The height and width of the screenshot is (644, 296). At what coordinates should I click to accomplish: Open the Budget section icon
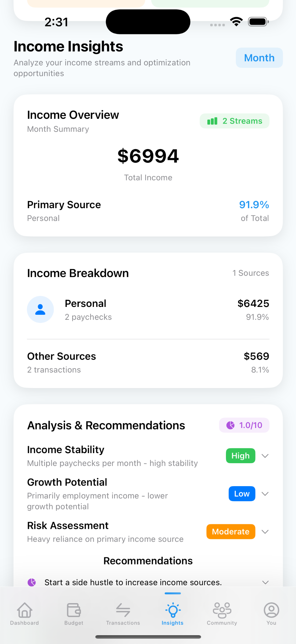pyautogui.click(x=74, y=609)
